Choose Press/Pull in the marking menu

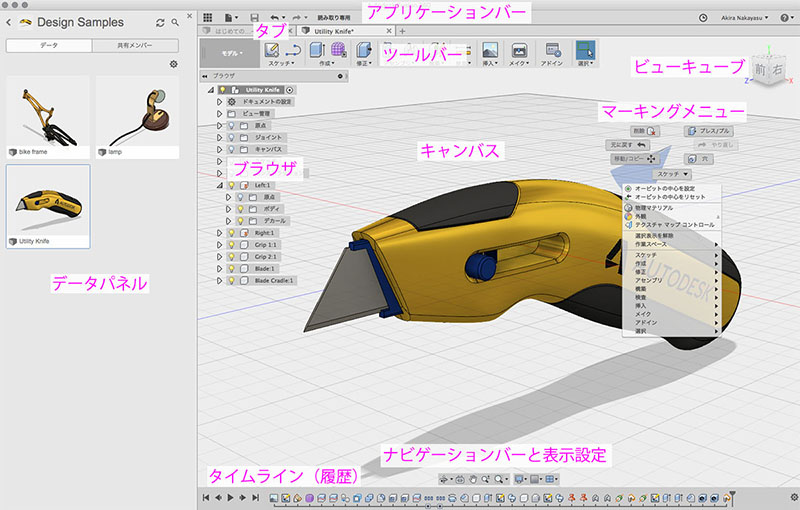[709, 131]
